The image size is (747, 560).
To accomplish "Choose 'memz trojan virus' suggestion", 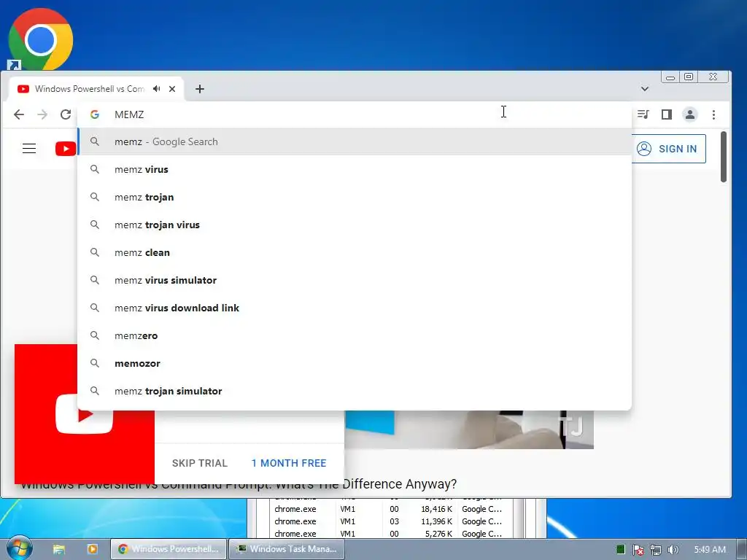I will pyautogui.click(x=355, y=225).
